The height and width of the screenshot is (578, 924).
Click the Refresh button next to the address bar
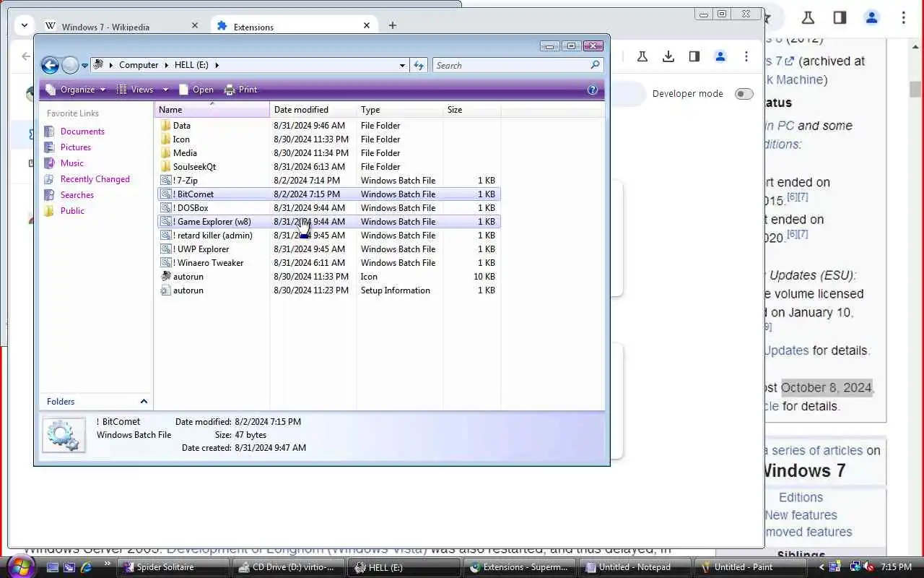419,65
